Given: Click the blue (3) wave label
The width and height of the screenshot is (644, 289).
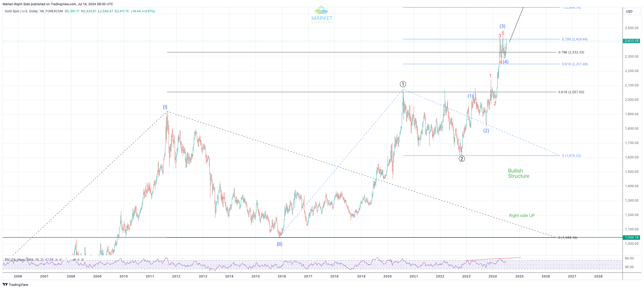Looking at the screenshot, I should [502, 26].
